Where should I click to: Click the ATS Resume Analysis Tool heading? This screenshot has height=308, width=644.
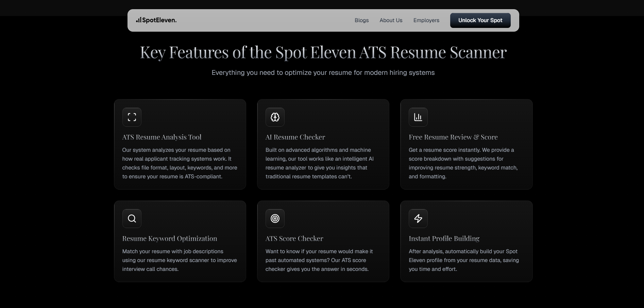[162, 137]
